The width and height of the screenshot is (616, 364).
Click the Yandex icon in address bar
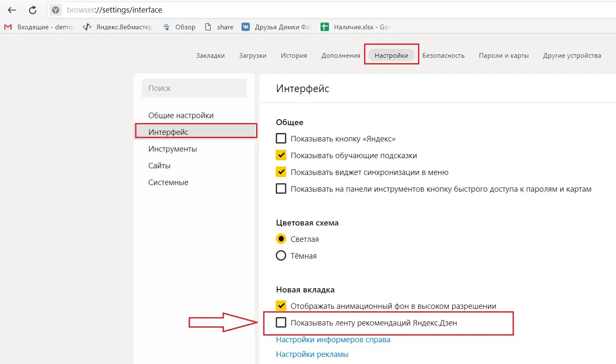tap(56, 10)
